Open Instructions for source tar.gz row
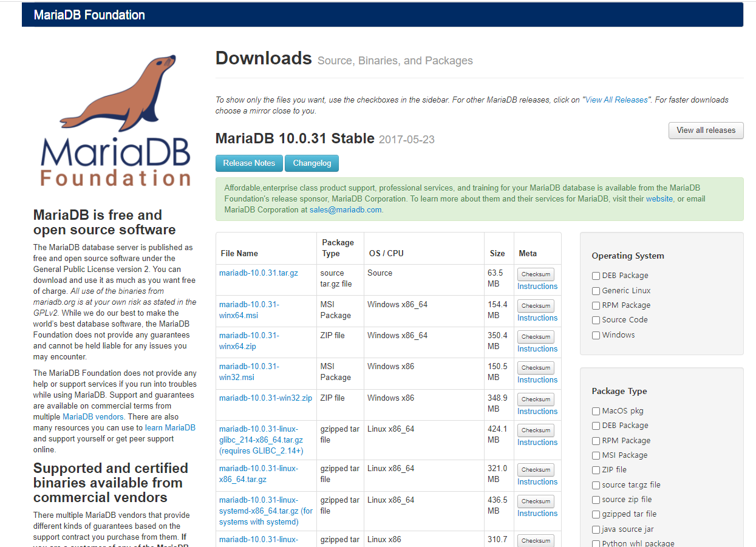This screenshot has width=756, height=547. click(x=537, y=287)
